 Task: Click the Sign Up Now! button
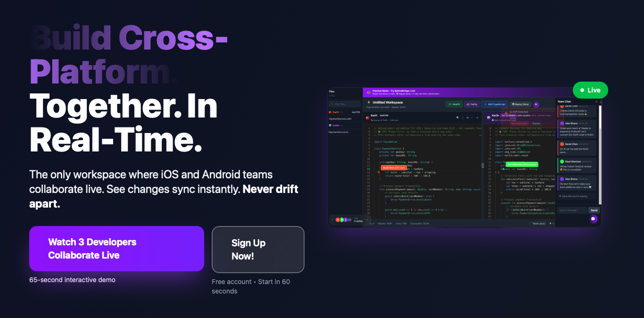coord(258,250)
